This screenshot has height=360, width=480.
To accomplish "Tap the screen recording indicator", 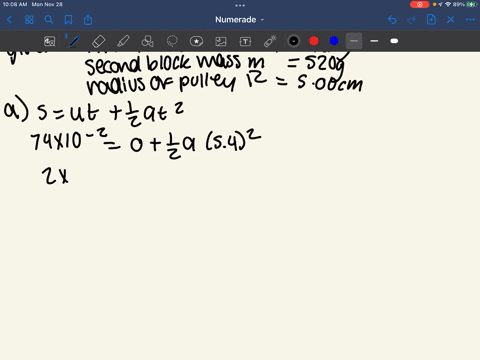I will coord(419,4).
